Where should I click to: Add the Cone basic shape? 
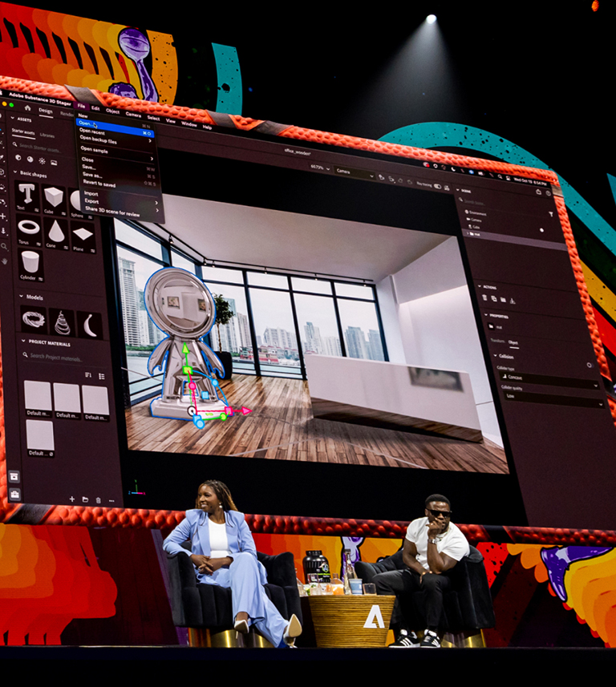tap(55, 232)
